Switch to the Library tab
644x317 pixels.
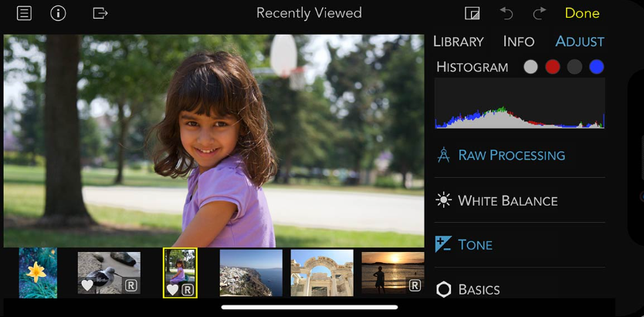459,42
